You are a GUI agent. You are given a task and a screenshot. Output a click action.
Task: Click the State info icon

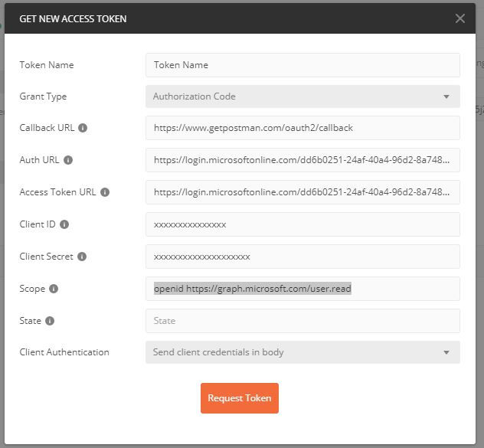(50, 321)
